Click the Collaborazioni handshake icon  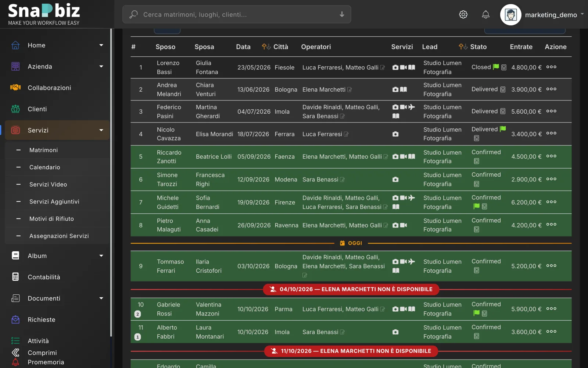point(15,88)
